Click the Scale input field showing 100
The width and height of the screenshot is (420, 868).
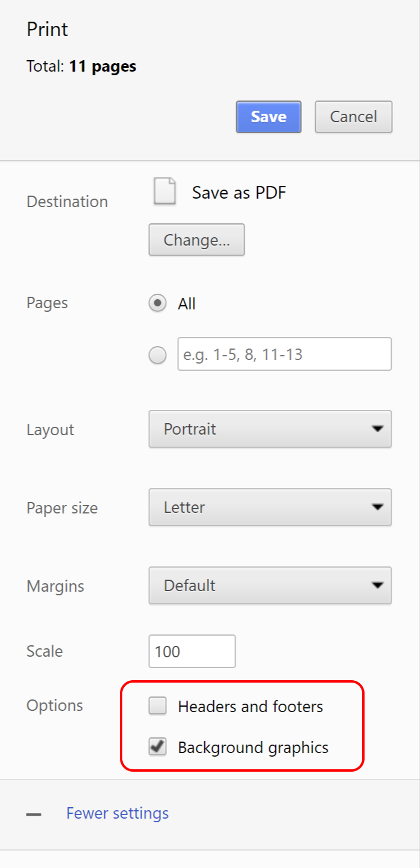[192, 651]
